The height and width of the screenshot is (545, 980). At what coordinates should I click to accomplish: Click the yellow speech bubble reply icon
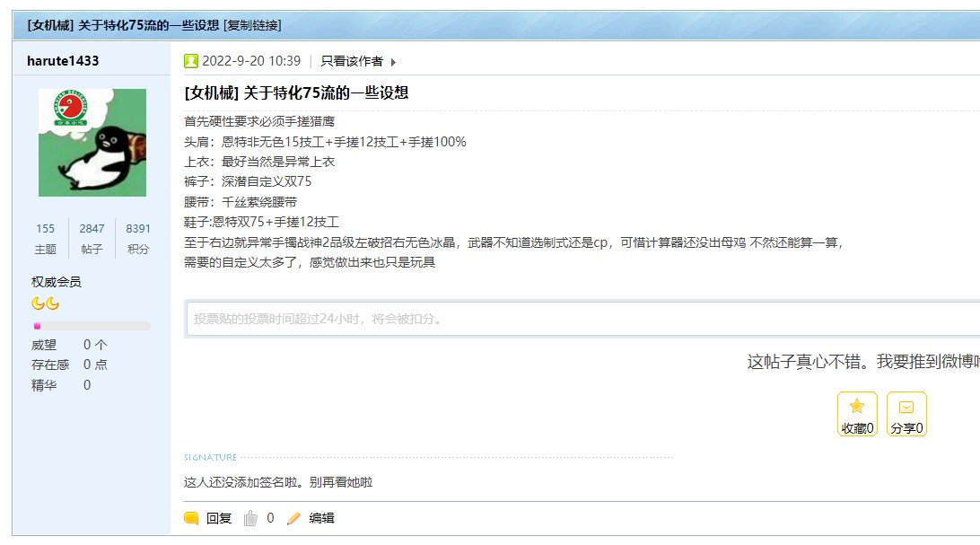click(191, 518)
